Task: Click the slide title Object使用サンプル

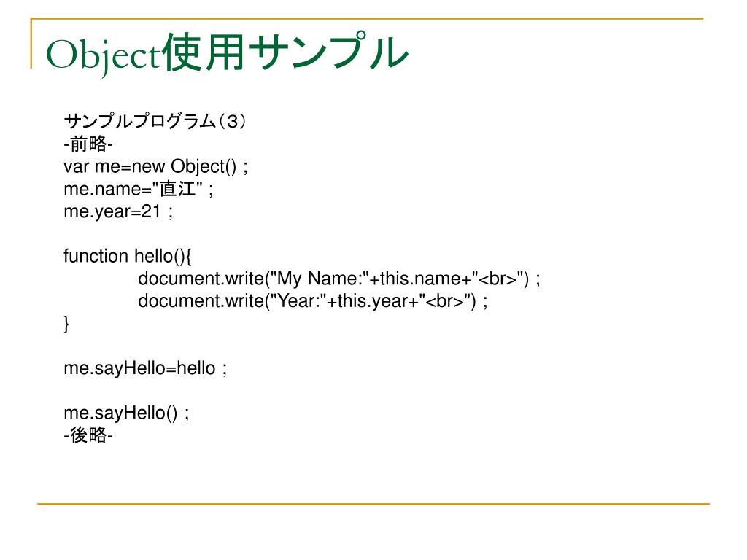Action: coord(228,54)
